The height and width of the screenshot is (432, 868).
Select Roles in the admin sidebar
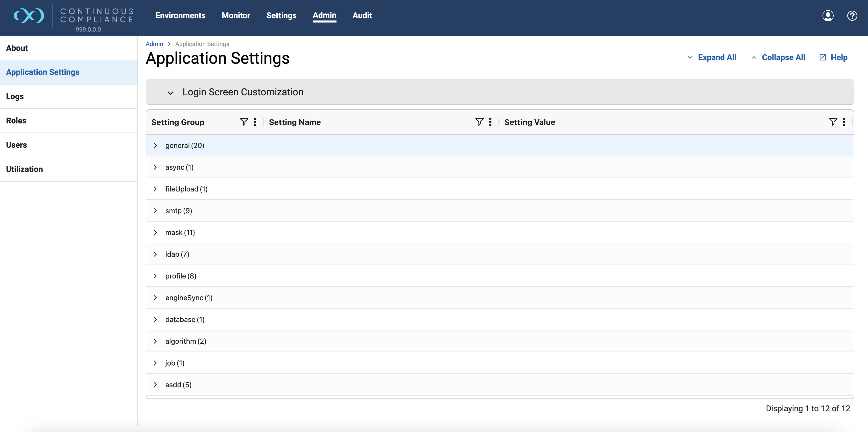tap(16, 120)
